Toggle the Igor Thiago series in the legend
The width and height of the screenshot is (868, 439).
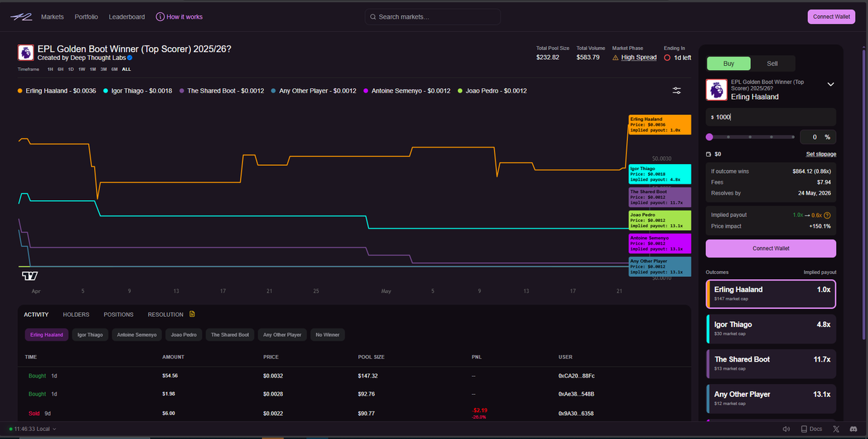click(x=138, y=91)
